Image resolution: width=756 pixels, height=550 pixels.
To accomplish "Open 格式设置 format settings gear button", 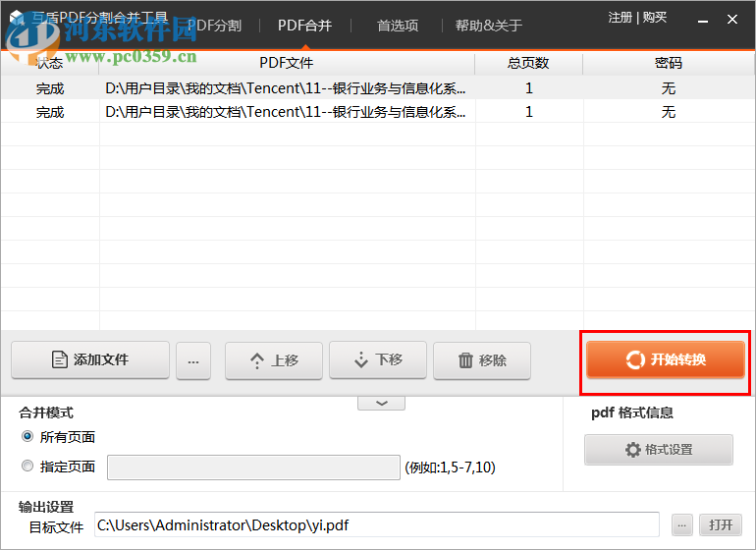I will (x=659, y=450).
